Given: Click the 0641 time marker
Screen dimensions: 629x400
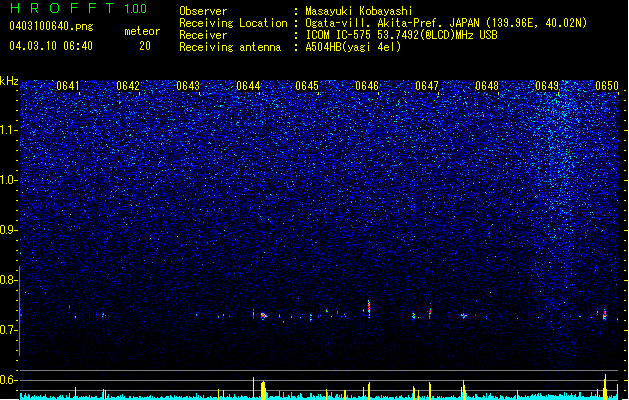Looking at the screenshot, I should pyautogui.click(x=67, y=86).
